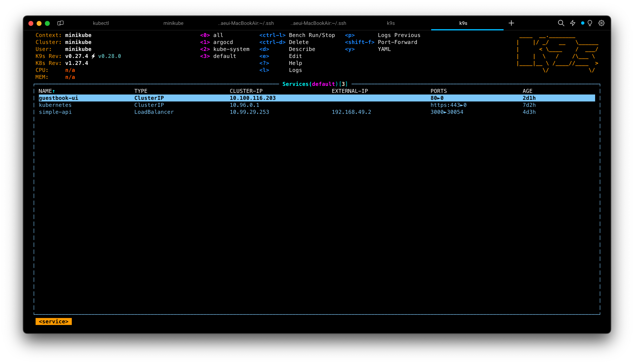Click the NAME sort arrow header
634x364 pixels.
[x=47, y=91]
